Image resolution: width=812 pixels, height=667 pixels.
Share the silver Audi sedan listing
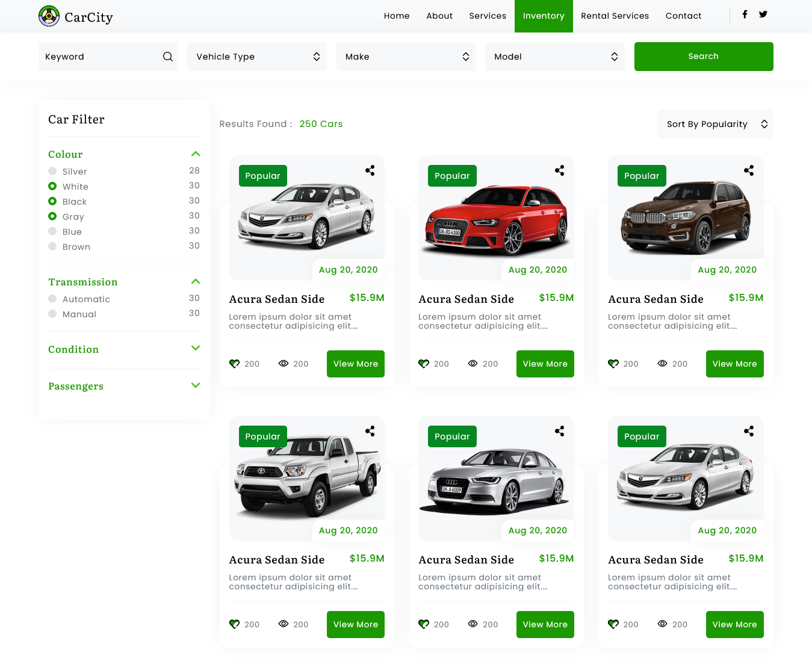coord(560,431)
